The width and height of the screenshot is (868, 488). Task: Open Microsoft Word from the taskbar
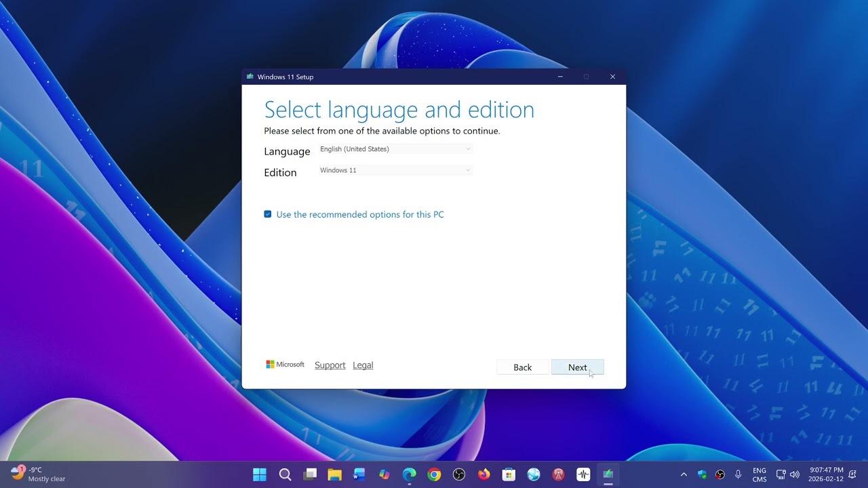tap(359, 474)
